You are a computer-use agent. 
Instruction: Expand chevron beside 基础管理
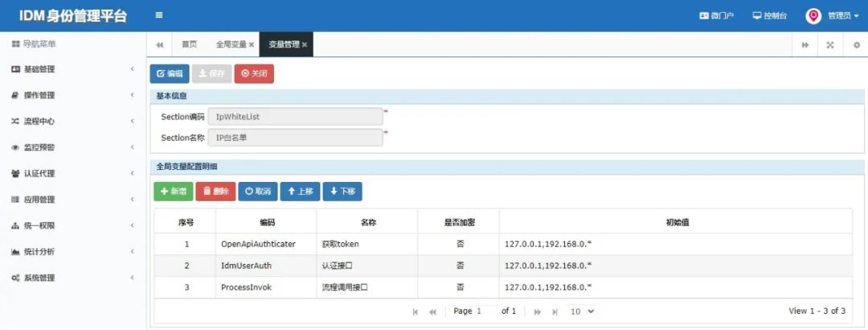(x=133, y=69)
